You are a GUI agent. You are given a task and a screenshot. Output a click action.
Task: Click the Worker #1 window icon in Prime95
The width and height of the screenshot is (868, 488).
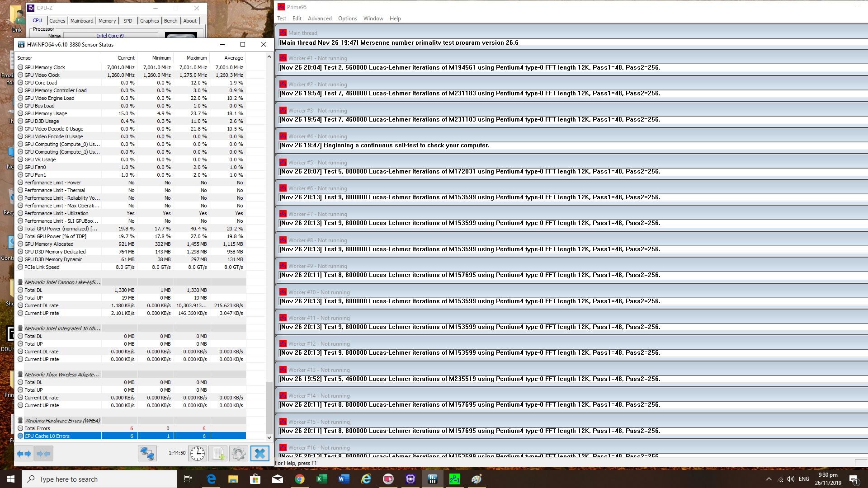pos(283,58)
